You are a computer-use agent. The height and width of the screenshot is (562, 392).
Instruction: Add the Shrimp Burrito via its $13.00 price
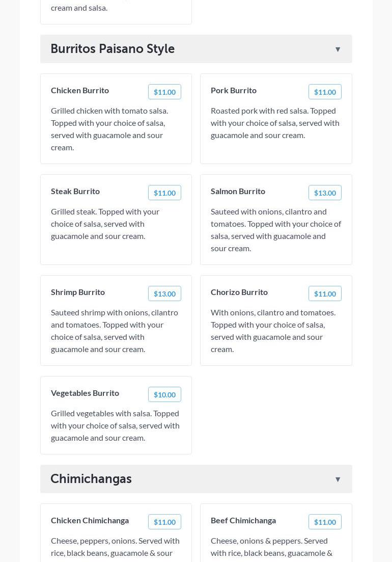pyautogui.click(x=164, y=293)
